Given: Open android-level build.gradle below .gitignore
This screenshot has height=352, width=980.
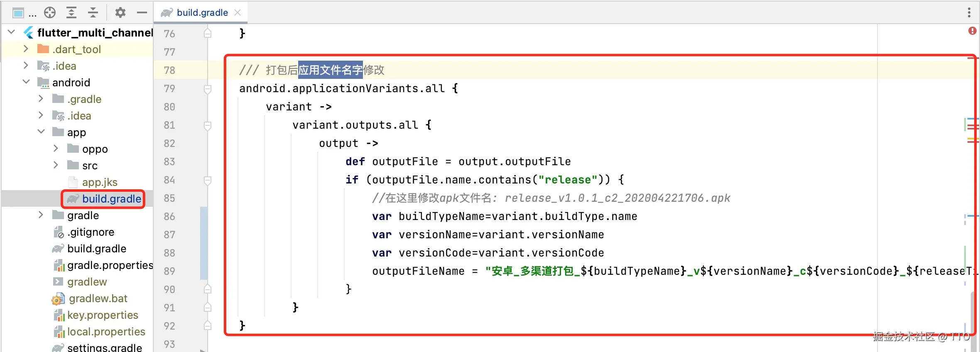Looking at the screenshot, I should click(x=97, y=249).
